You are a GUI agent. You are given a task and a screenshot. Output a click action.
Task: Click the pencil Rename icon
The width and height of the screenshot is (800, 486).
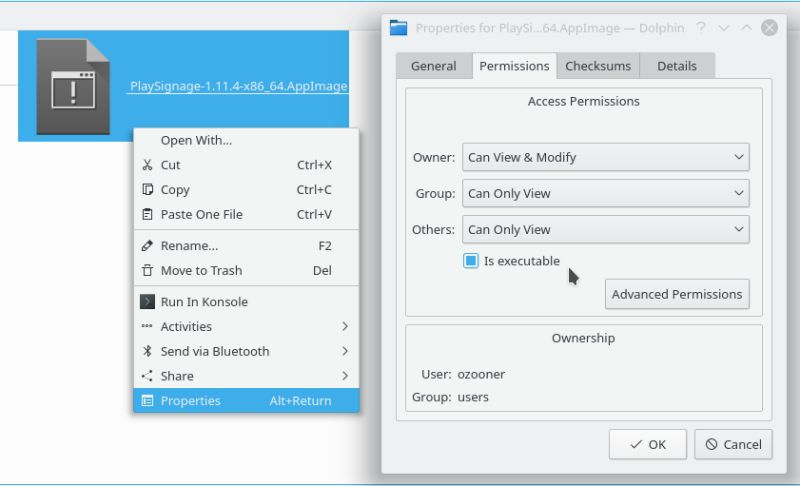[147, 246]
